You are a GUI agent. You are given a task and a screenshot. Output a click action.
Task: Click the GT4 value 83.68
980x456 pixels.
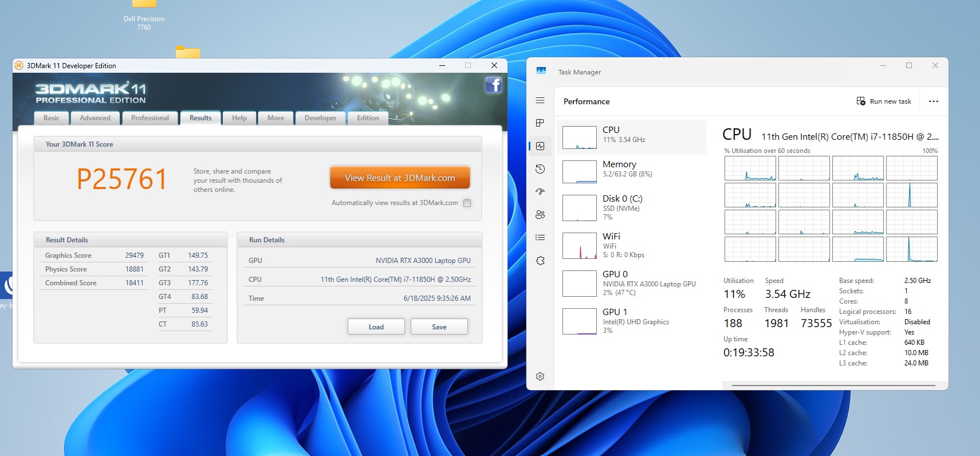coord(200,297)
